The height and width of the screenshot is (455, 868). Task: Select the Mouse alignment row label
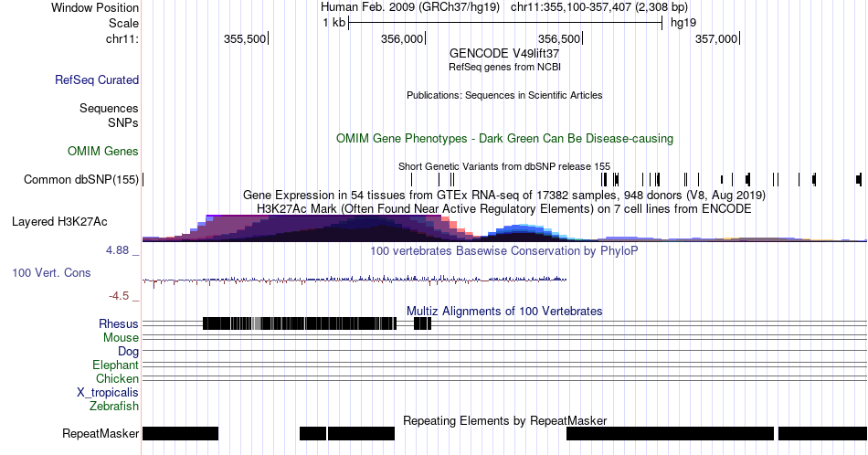point(121,338)
